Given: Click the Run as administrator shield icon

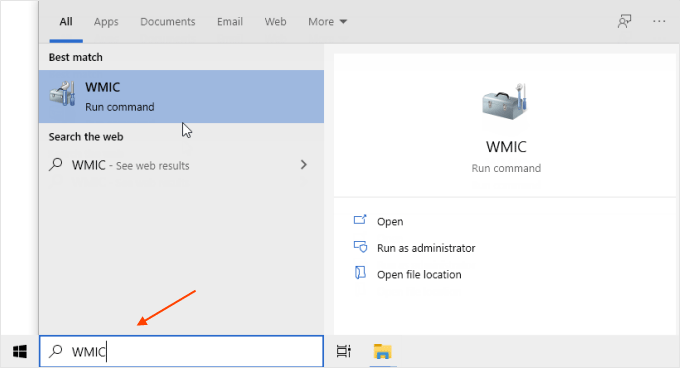Looking at the screenshot, I should tap(360, 247).
